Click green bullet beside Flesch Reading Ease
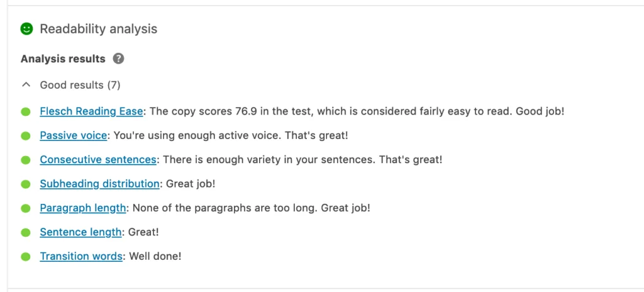This screenshot has height=292, width=644. (26, 112)
